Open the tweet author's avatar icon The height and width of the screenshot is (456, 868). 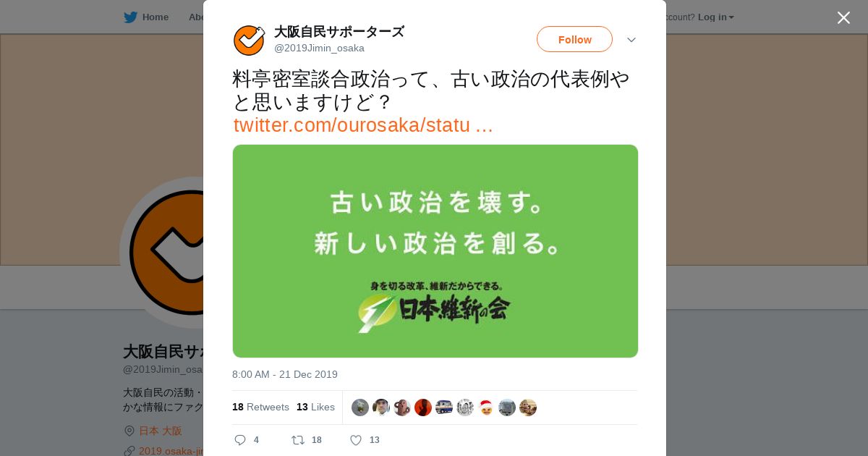tap(249, 41)
